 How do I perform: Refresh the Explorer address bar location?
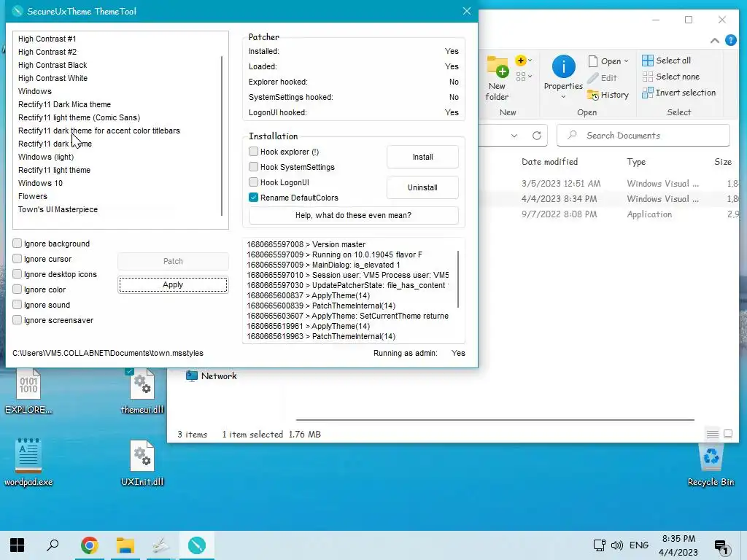click(537, 136)
